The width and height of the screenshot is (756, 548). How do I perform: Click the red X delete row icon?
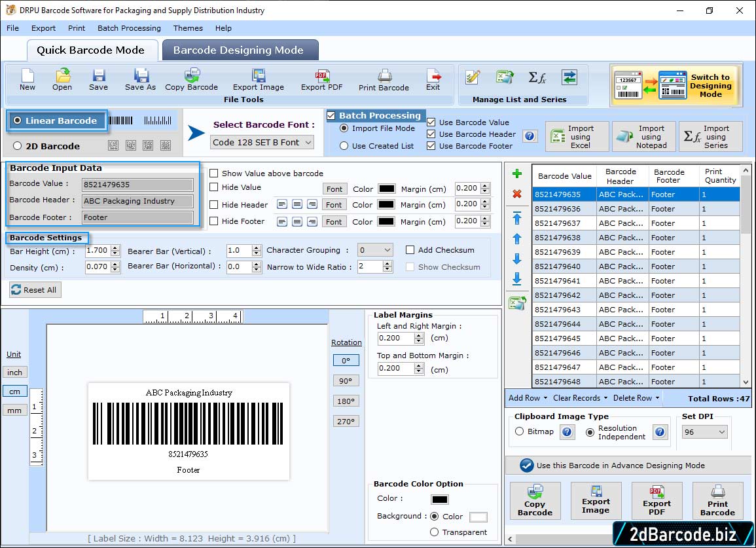pos(517,194)
